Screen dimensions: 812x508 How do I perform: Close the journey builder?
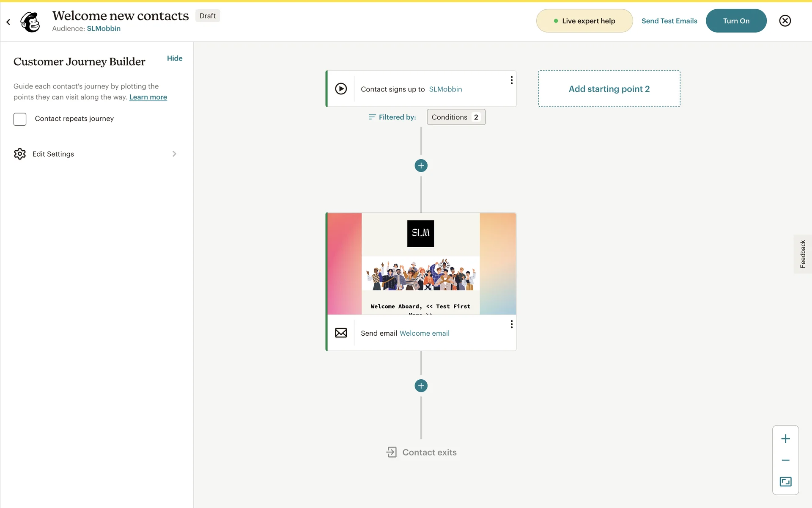(x=785, y=21)
